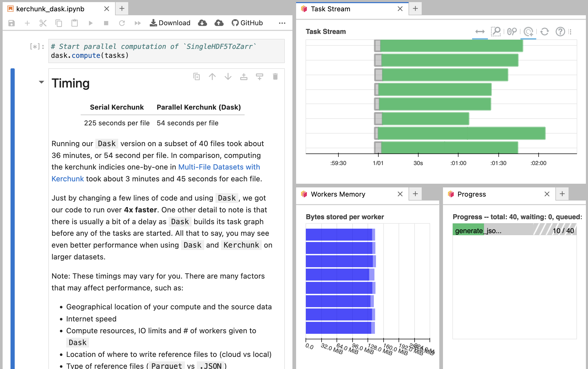The width and height of the screenshot is (588, 369).
Task: Restart the kernel
Action: point(122,23)
